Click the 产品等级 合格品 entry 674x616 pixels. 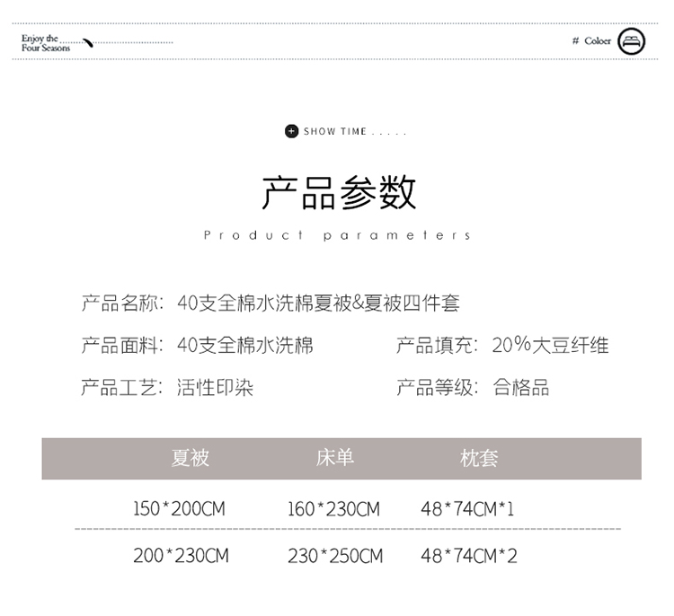click(473, 387)
